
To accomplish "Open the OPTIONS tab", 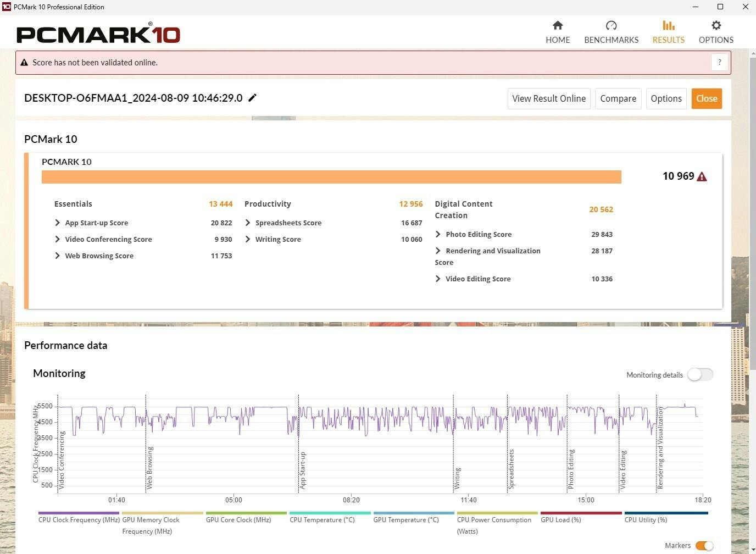I will [716, 32].
